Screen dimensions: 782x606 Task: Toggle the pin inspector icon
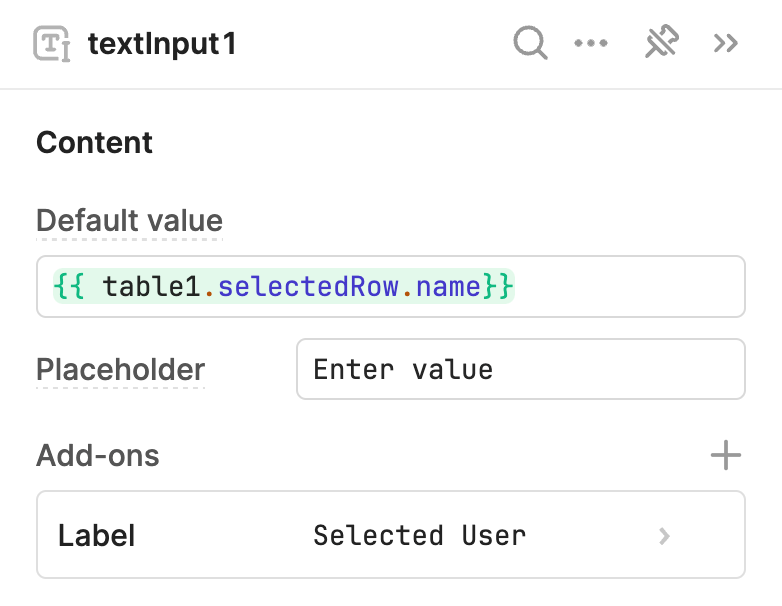[662, 42]
